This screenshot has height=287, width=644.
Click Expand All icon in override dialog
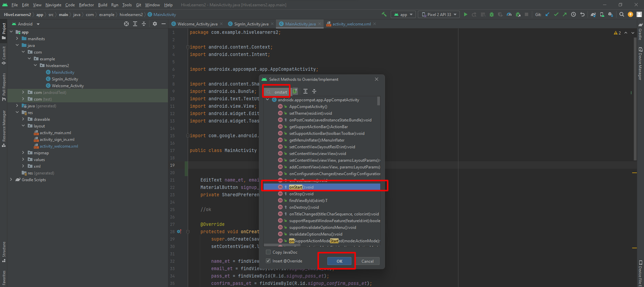click(305, 91)
